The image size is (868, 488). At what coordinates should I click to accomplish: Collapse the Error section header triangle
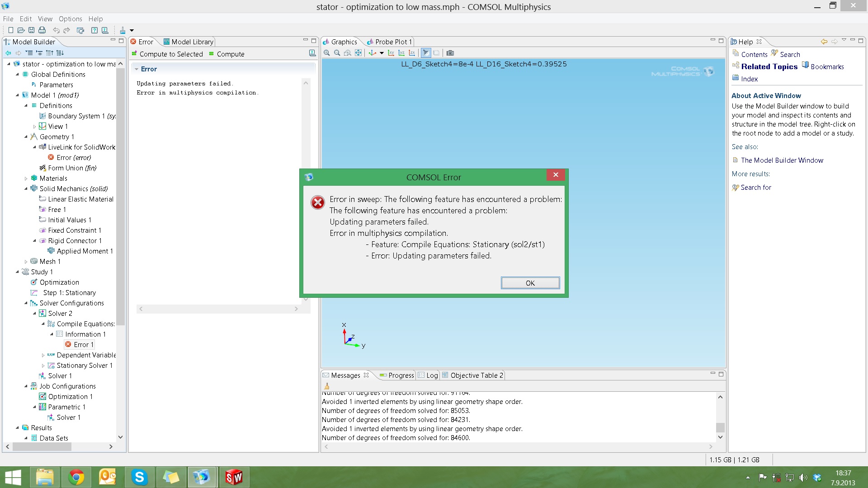(x=137, y=69)
